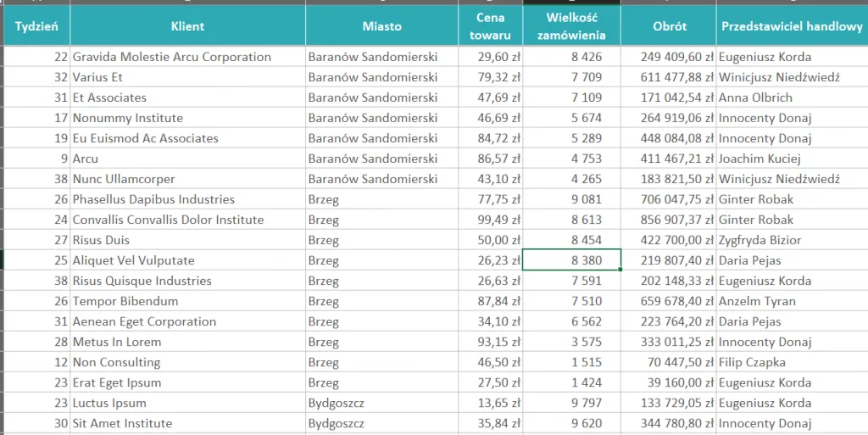Click the fill handle of the selected cell
The height and width of the screenshot is (435, 868).
[x=621, y=270]
